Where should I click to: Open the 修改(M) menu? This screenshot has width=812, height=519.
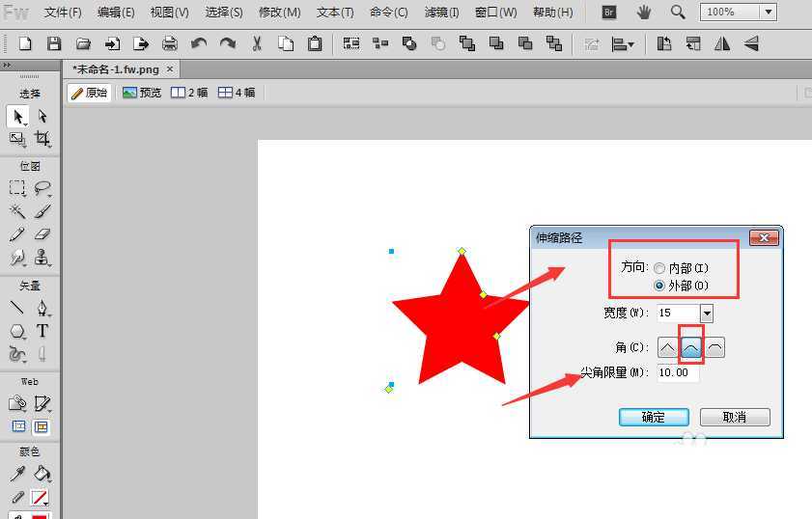(x=279, y=13)
